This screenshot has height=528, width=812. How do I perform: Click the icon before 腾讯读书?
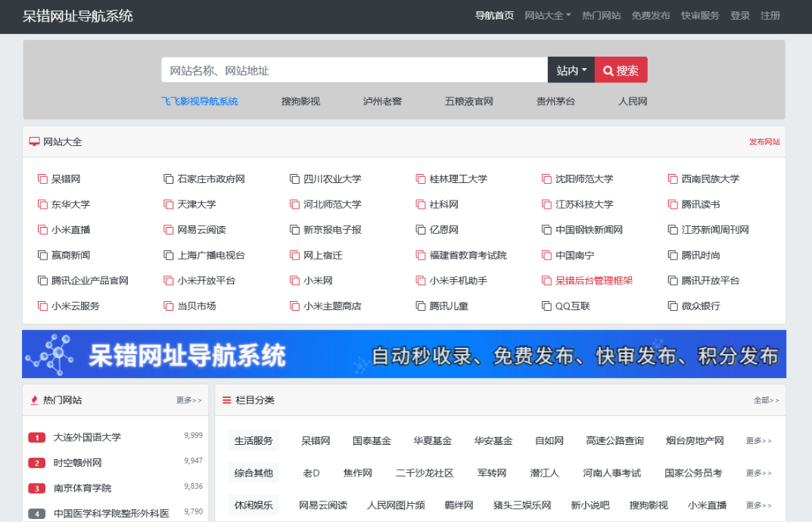pyautogui.click(x=673, y=204)
